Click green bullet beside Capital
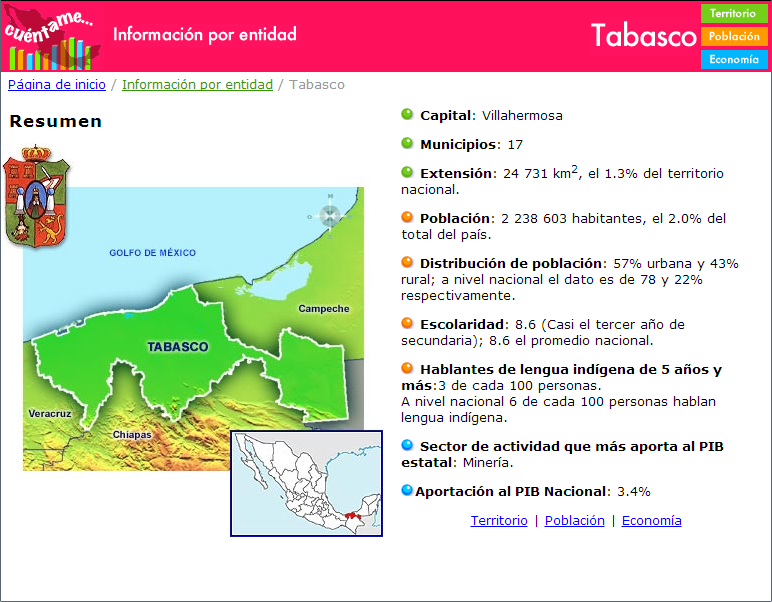 pyautogui.click(x=407, y=114)
